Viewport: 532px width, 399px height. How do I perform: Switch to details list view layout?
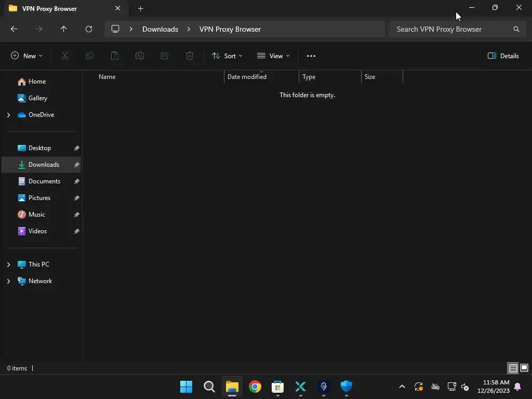(x=513, y=368)
